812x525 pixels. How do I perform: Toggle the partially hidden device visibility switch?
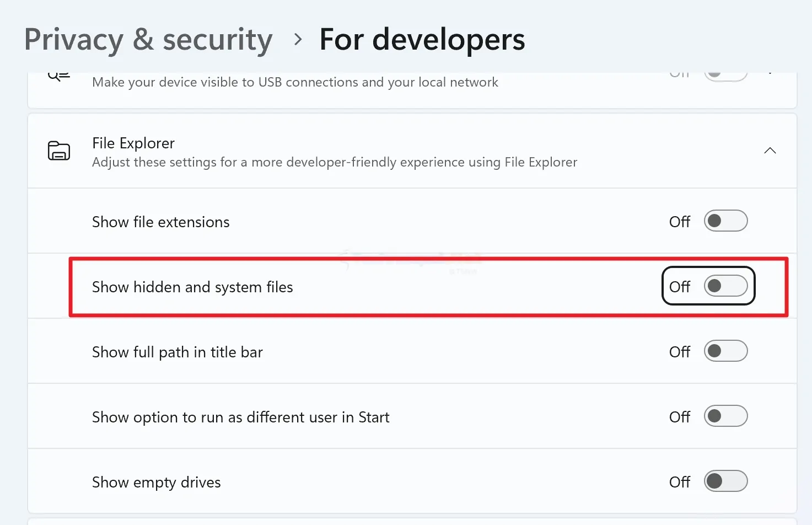pos(725,76)
